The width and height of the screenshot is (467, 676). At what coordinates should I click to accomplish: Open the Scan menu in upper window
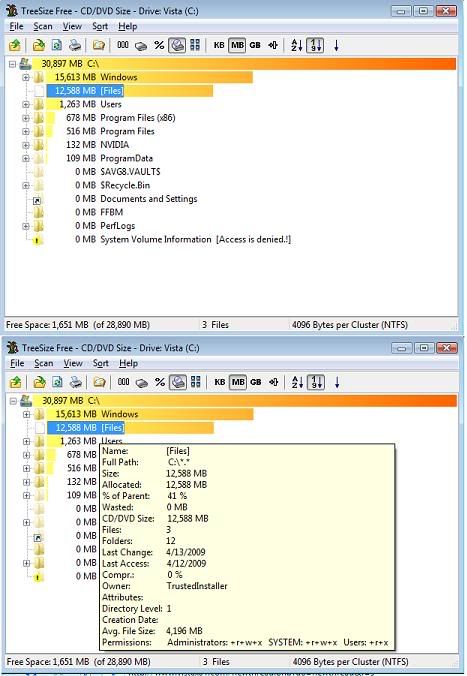(x=43, y=27)
